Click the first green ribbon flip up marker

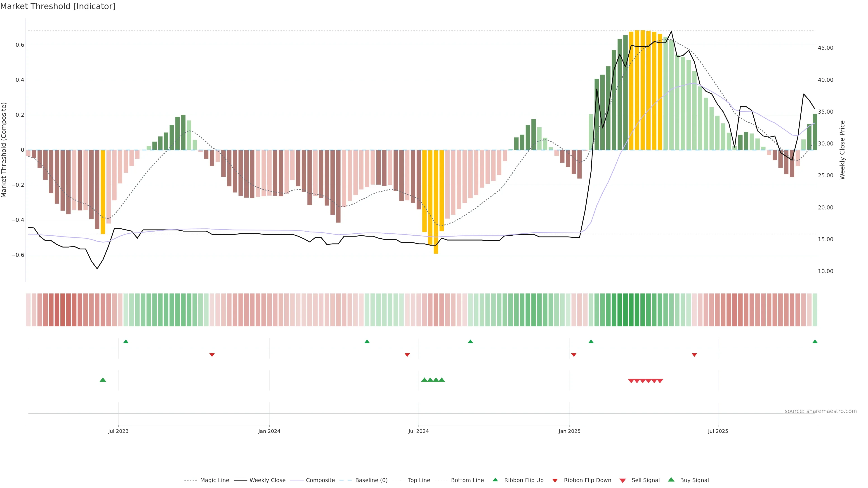126,342
